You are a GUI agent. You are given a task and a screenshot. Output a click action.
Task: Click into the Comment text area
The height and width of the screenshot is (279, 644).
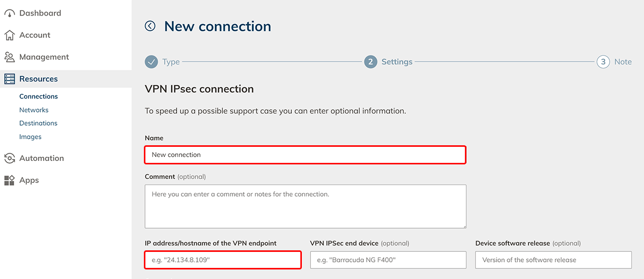click(x=305, y=206)
